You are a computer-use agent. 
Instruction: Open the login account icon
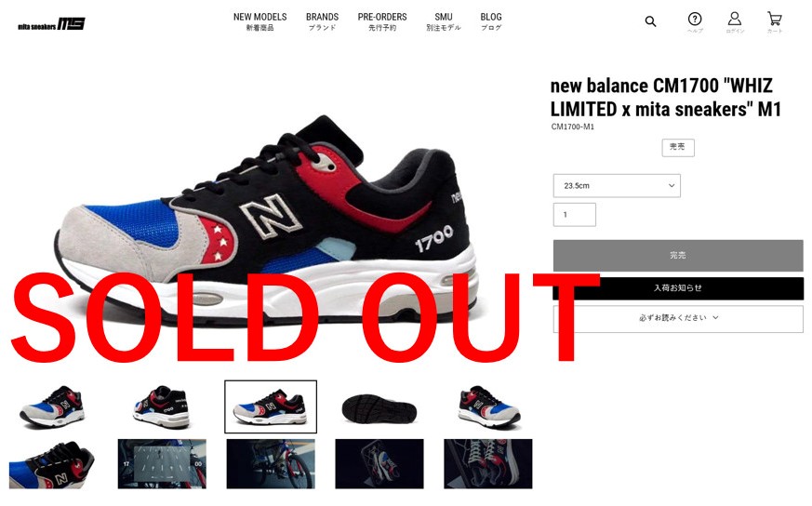734,22
